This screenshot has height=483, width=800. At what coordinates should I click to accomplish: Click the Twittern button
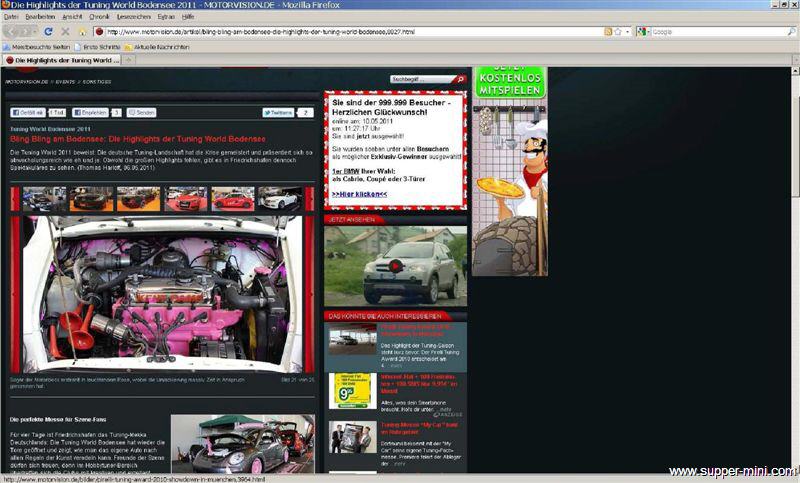[x=278, y=113]
